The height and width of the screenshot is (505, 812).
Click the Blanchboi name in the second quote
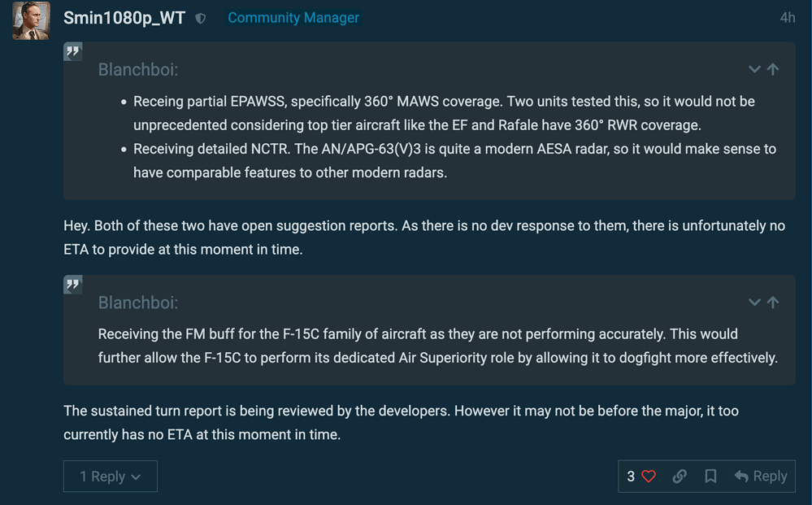pyautogui.click(x=137, y=303)
